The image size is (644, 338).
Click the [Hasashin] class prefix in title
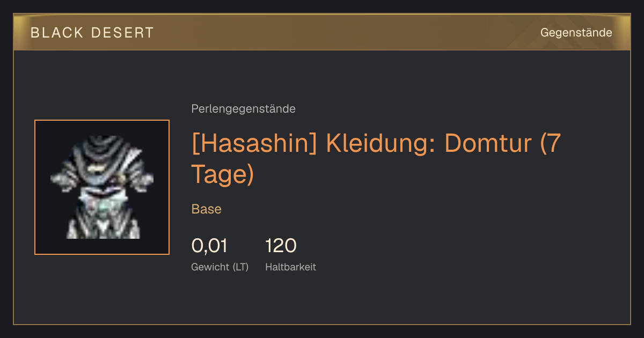pyautogui.click(x=255, y=144)
